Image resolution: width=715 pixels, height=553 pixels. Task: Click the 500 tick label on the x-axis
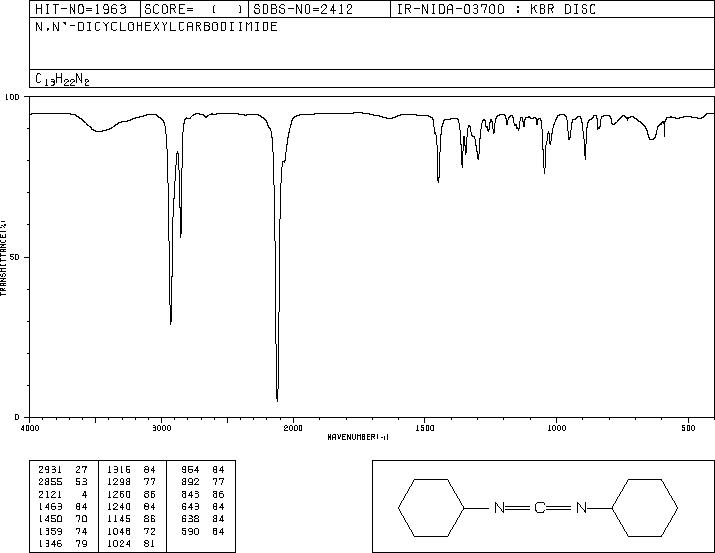[688, 428]
